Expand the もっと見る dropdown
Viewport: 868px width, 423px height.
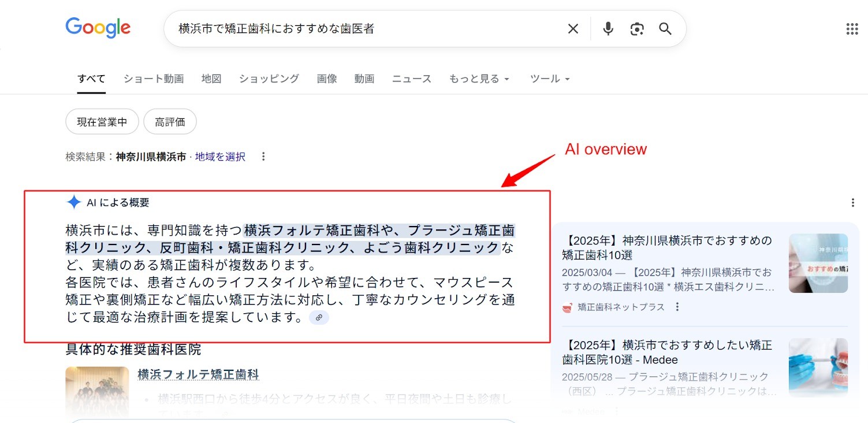pos(479,79)
